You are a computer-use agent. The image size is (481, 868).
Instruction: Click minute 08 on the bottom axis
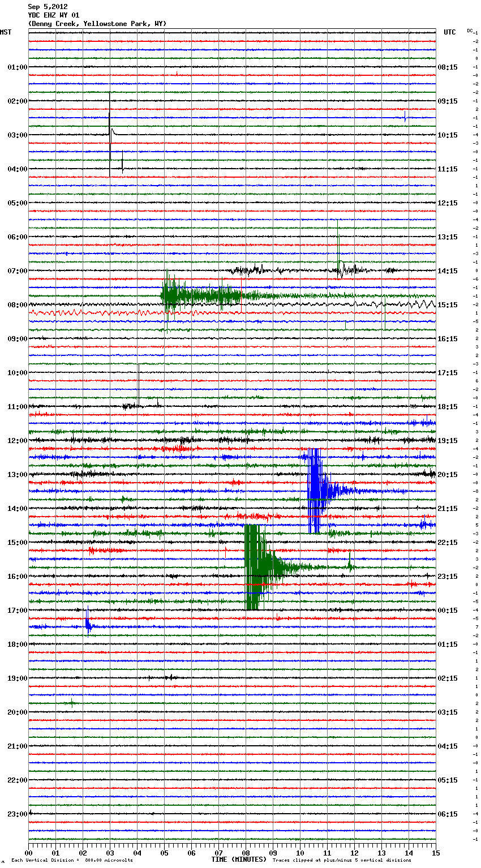point(246,853)
